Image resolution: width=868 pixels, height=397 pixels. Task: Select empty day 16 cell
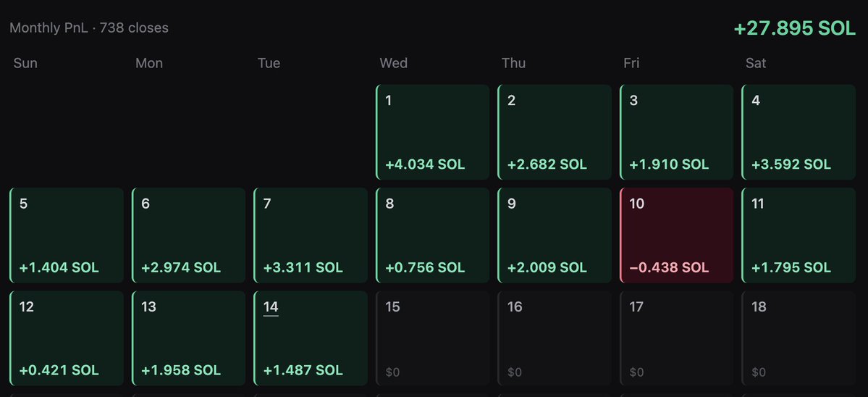[x=555, y=338]
